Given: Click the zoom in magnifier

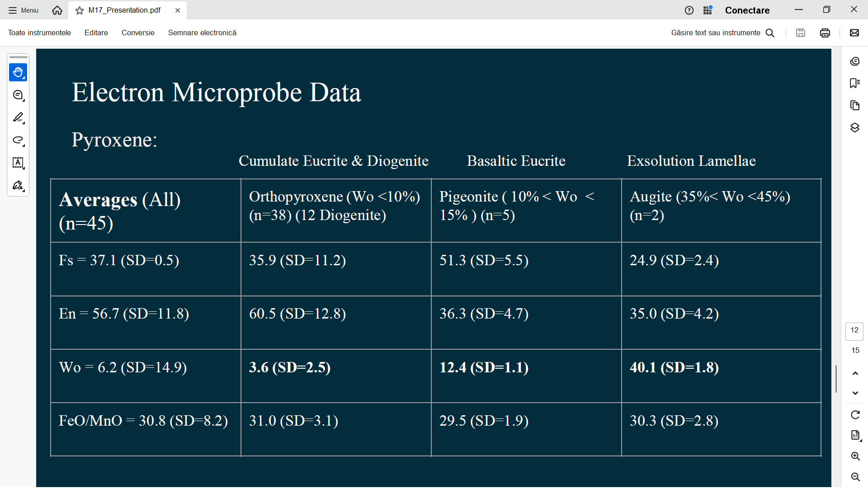Looking at the screenshot, I should 855,456.
